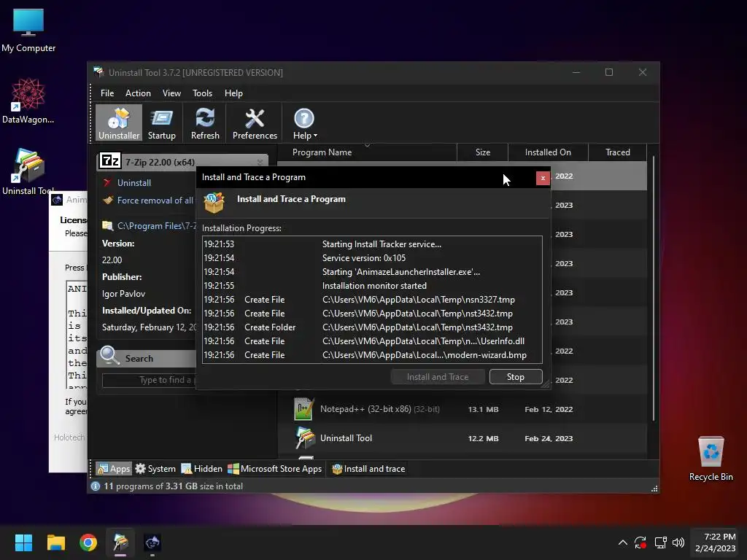
Task: Open the View menu
Action: 171,93
